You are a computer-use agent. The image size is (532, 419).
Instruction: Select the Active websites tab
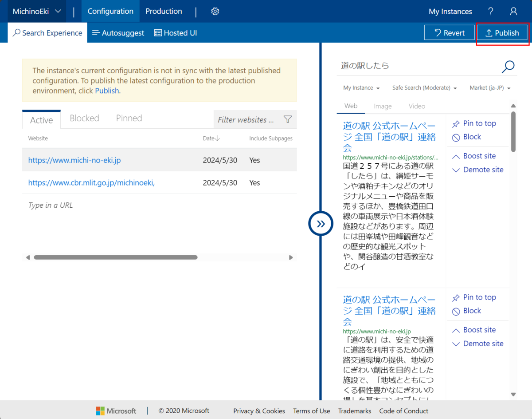coord(41,120)
